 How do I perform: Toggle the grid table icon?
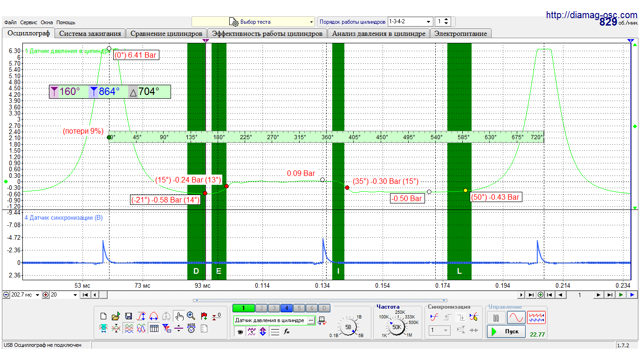coord(154,329)
